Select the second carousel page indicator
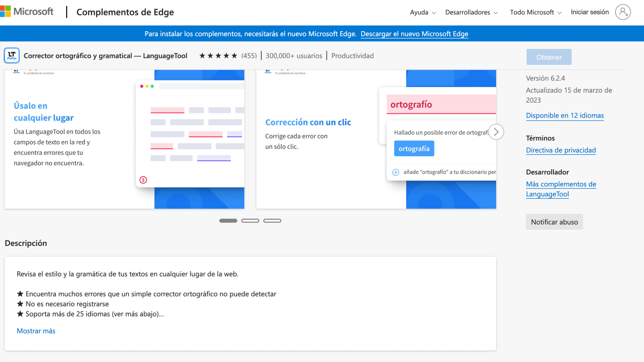The image size is (644, 362). click(x=250, y=221)
